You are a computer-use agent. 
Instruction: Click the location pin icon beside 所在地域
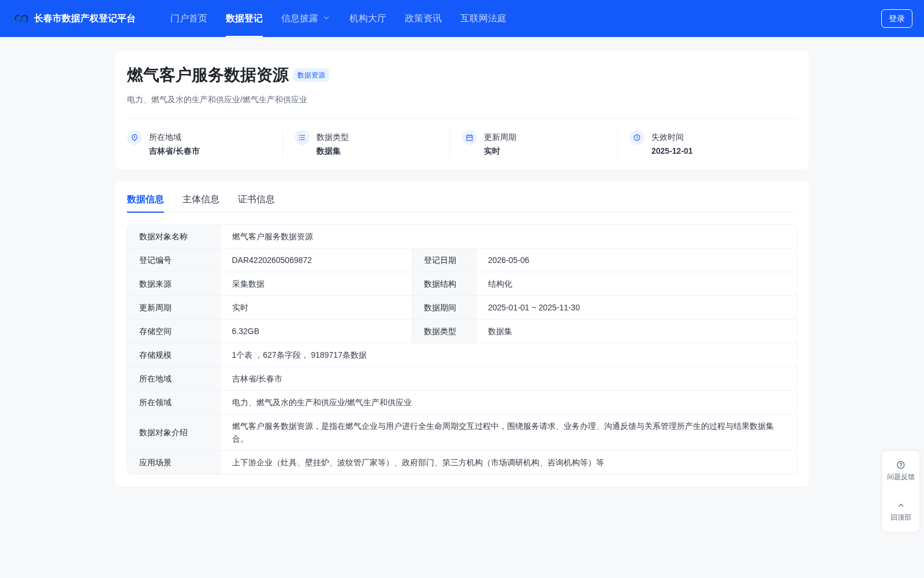pyautogui.click(x=135, y=138)
